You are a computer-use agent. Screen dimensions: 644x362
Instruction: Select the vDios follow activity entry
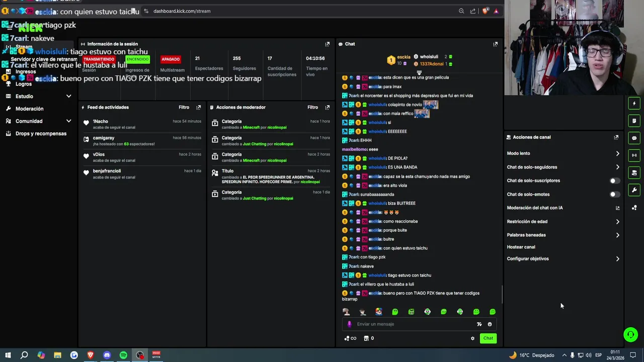[143, 157]
